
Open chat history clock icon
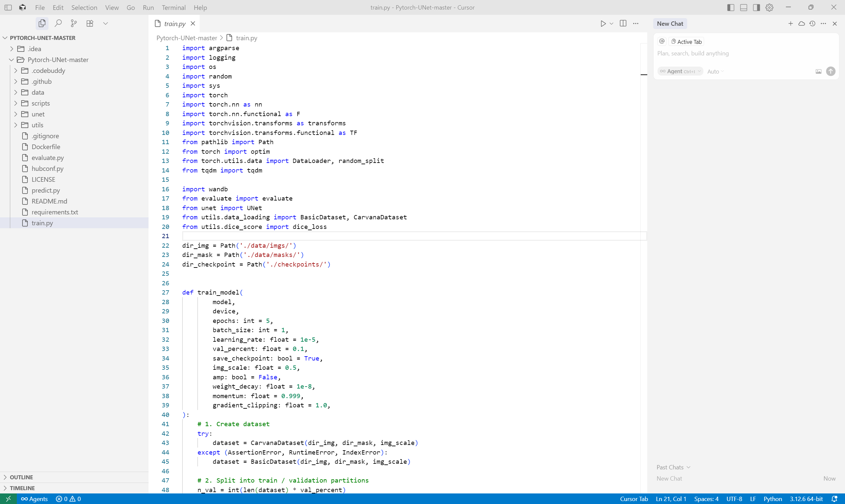click(812, 23)
